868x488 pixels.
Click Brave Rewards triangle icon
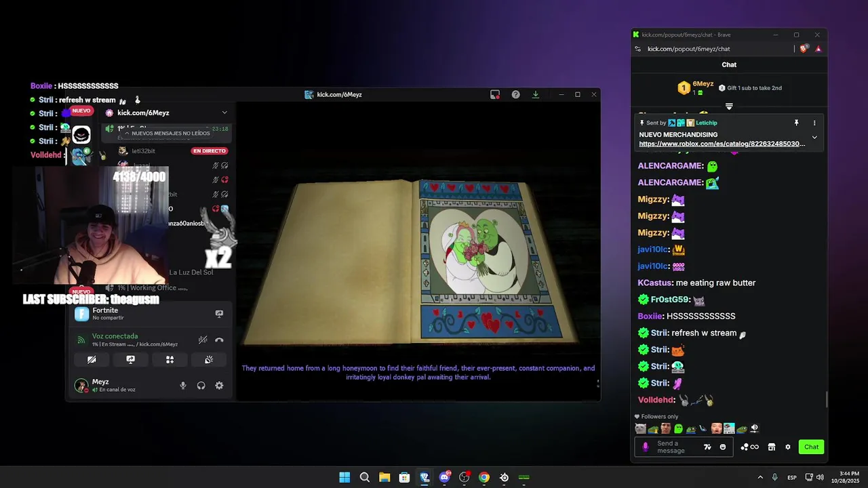(x=818, y=49)
